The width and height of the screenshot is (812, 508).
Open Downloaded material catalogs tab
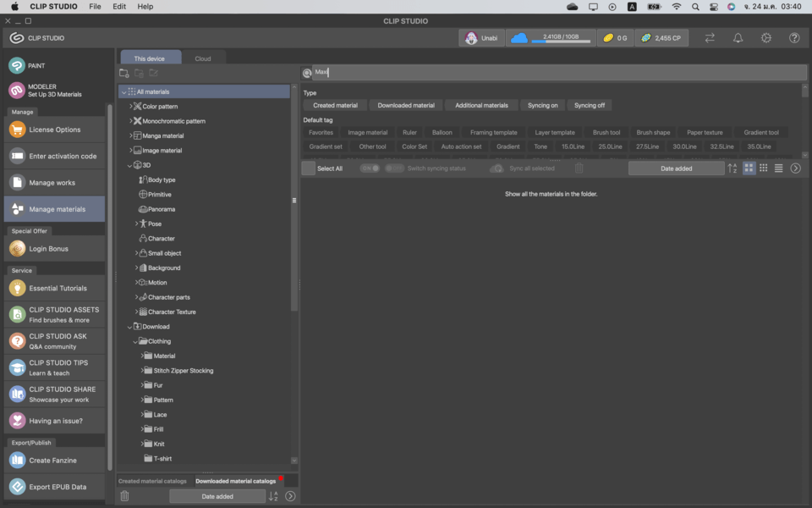click(236, 481)
